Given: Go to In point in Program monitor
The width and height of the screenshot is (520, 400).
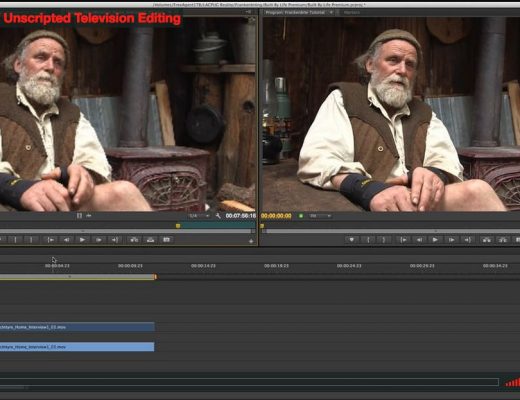Looking at the screenshot, I should coord(403,240).
